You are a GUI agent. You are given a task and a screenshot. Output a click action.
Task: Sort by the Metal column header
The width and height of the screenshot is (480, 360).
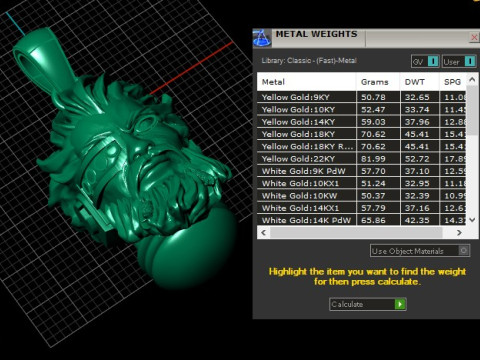point(306,82)
